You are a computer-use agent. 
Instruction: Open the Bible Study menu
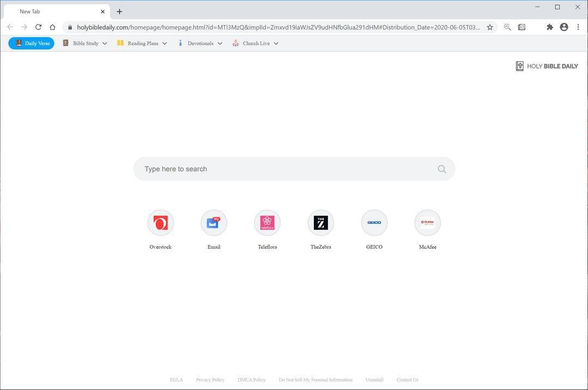point(85,43)
